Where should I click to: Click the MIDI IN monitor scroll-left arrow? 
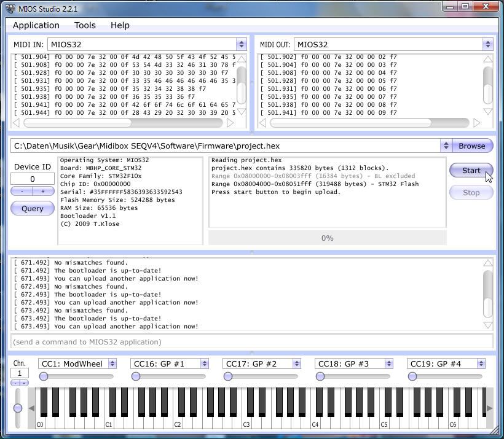pyautogui.click(x=16, y=123)
